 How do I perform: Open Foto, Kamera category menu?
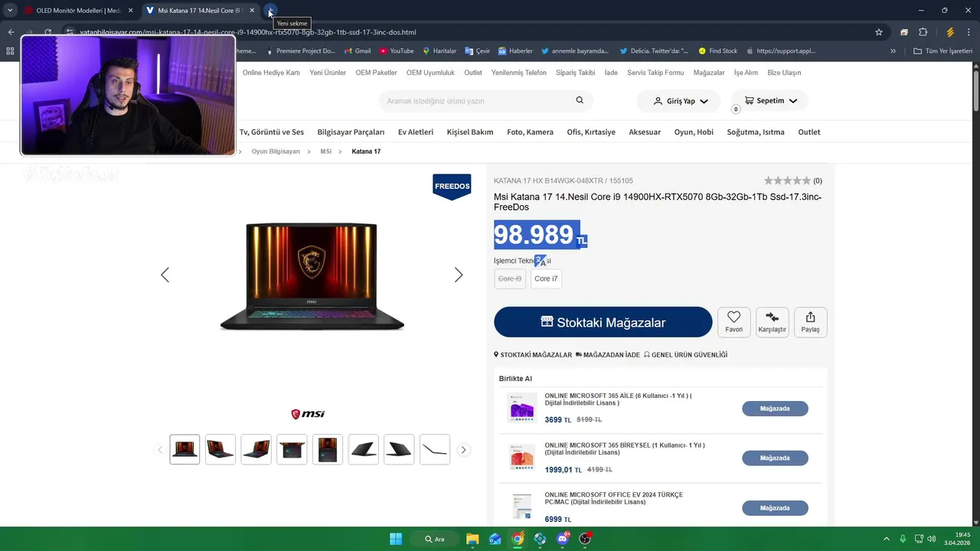[530, 132]
